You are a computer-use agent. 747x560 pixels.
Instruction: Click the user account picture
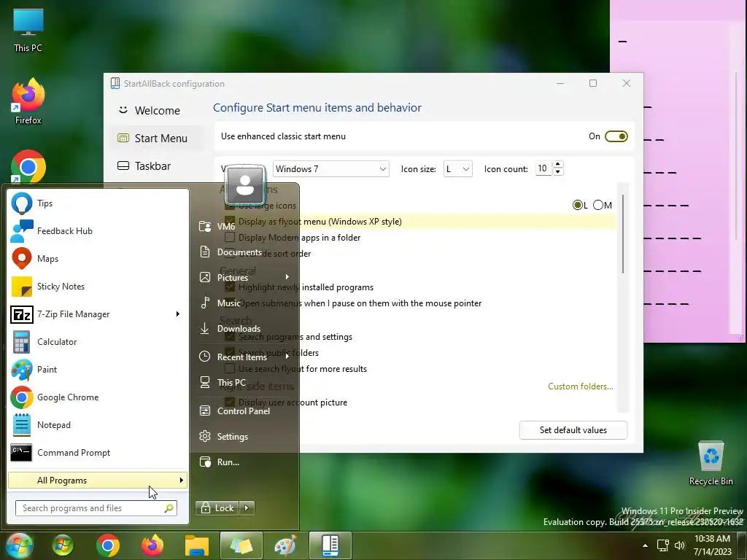tap(245, 184)
